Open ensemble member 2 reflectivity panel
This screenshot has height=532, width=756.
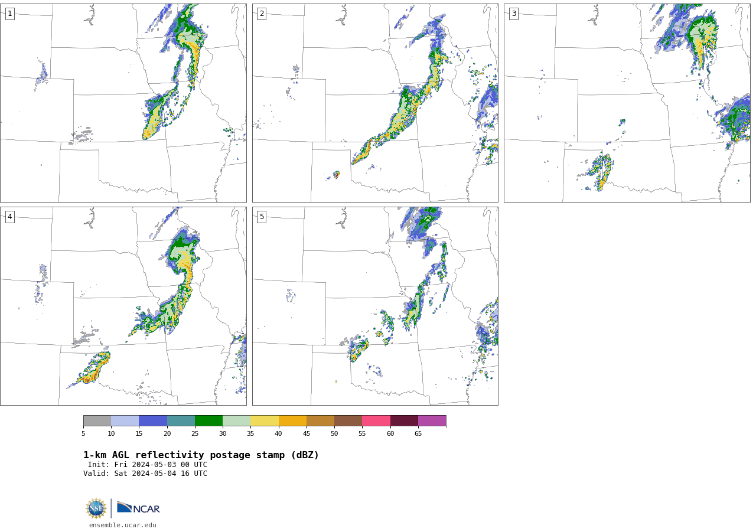[x=375, y=103]
